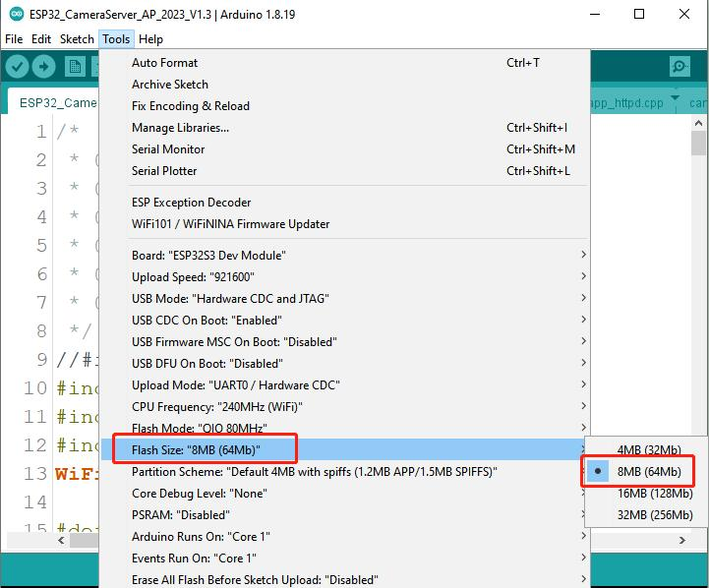Open Serial Monitor from the menu
Image resolution: width=709 pixels, height=588 pixels.
[x=345, y=149]
